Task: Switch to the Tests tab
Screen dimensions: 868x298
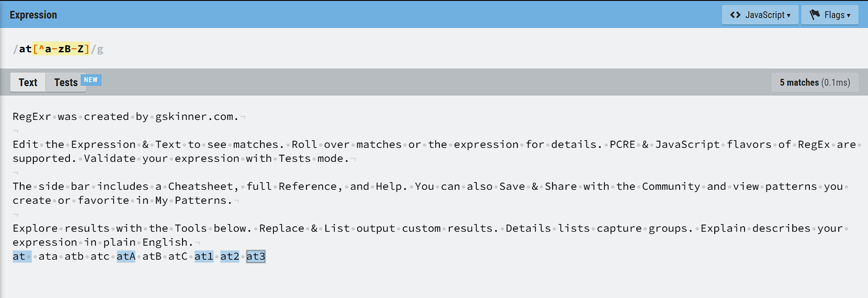Action: (x=66, y=83)
